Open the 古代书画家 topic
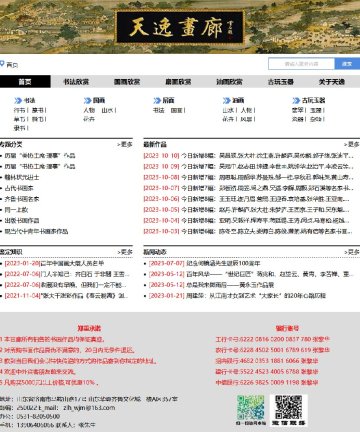360x432 pixels. pos(19,188)
